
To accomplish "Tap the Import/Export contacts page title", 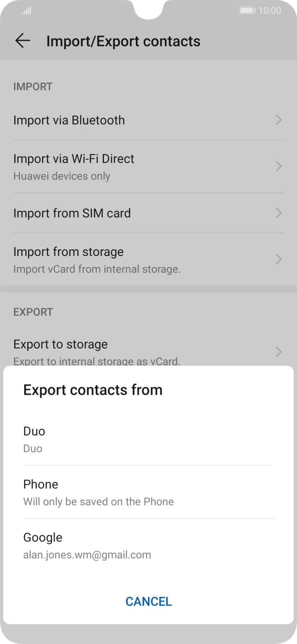I will tap(123, 41).
